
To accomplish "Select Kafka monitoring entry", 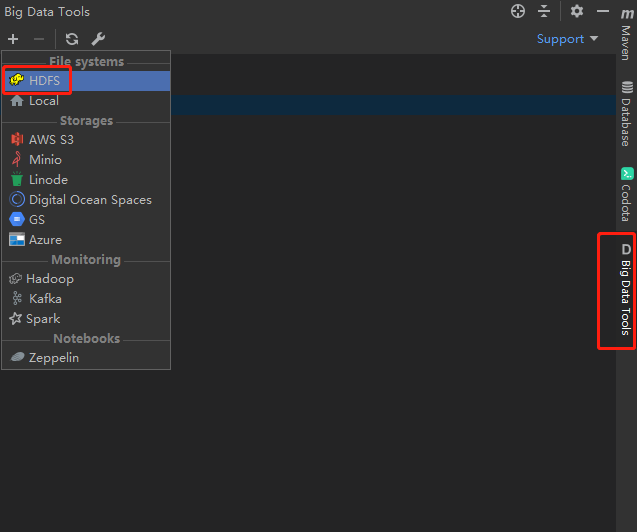I will [x=86, y=299].
